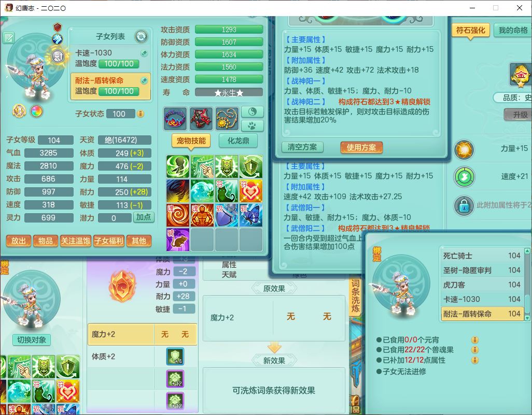
Task: Click the info coin beside 已食用0/0个元宵
Action: tap(474, 340)
